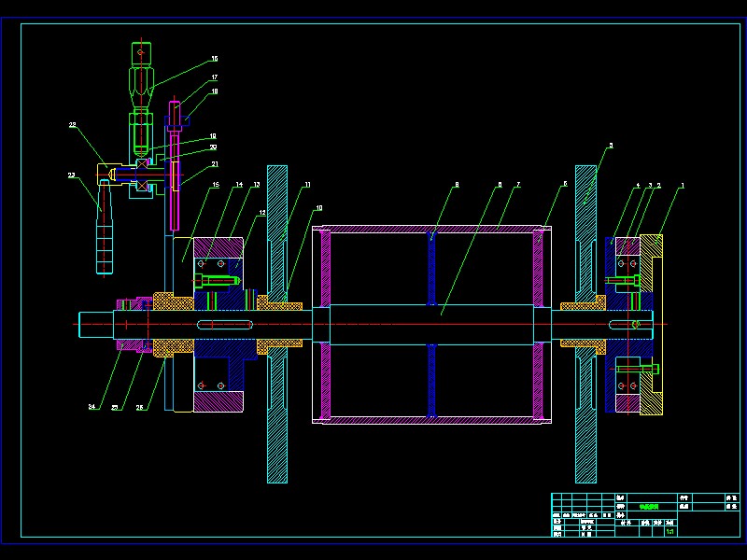
Task: Click part label 15
Action: point(216,185)
